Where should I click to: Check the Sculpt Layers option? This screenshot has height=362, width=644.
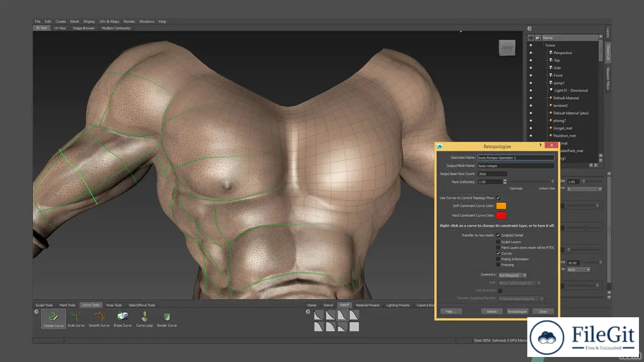point(498,242)
